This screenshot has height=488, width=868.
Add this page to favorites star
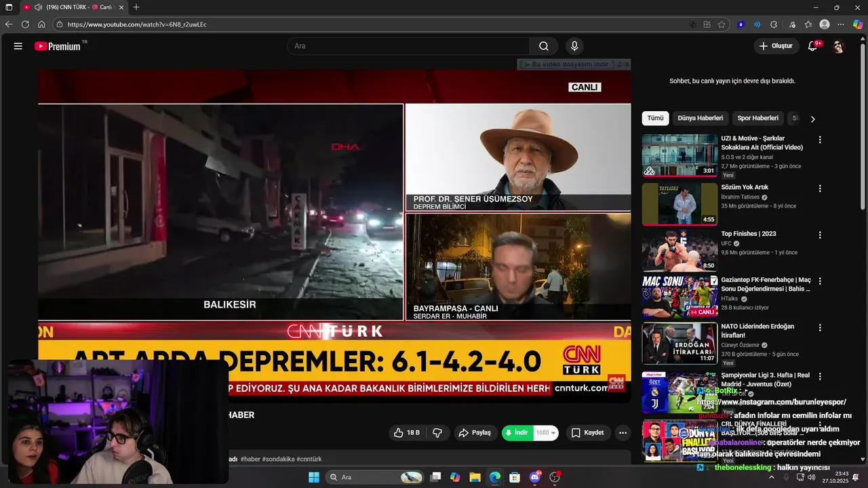pyautogui.click(x=722, y=24)
